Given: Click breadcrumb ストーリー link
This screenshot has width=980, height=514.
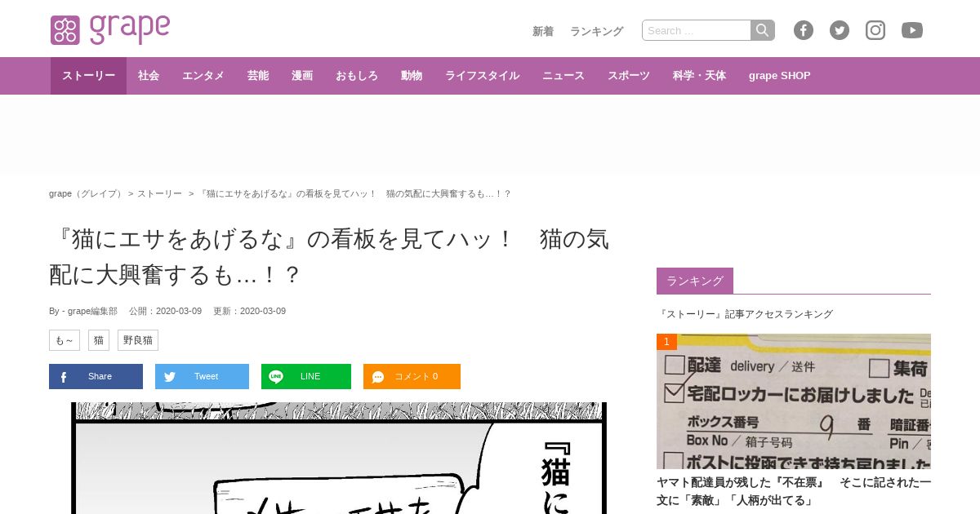Looking at the screenshot, I should [x=159, y=193].
